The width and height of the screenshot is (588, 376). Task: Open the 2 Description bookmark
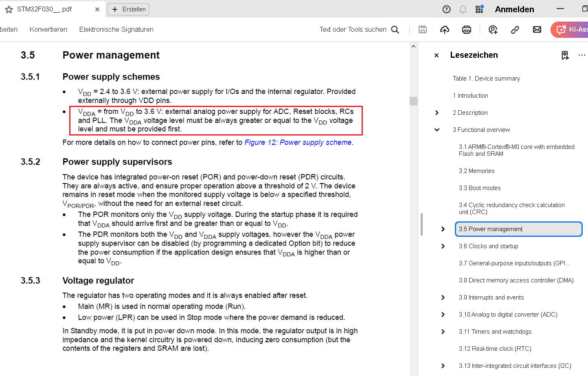470,113
